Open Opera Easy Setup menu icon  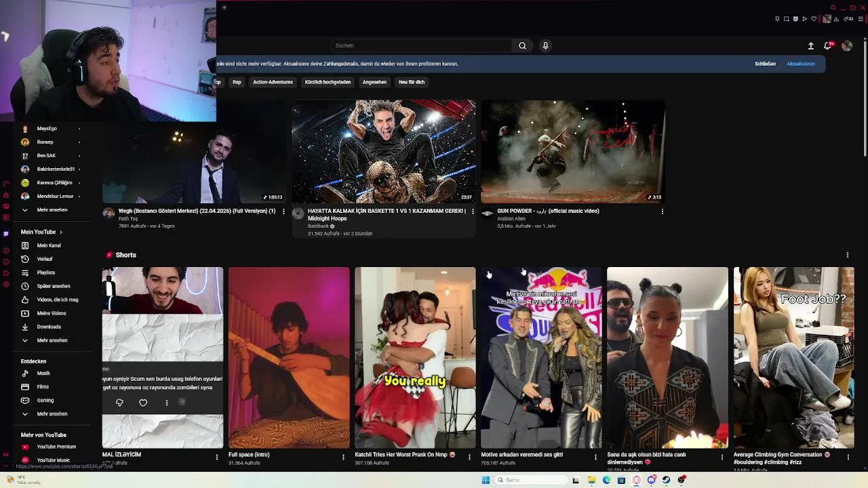click(x=861, y=18)
